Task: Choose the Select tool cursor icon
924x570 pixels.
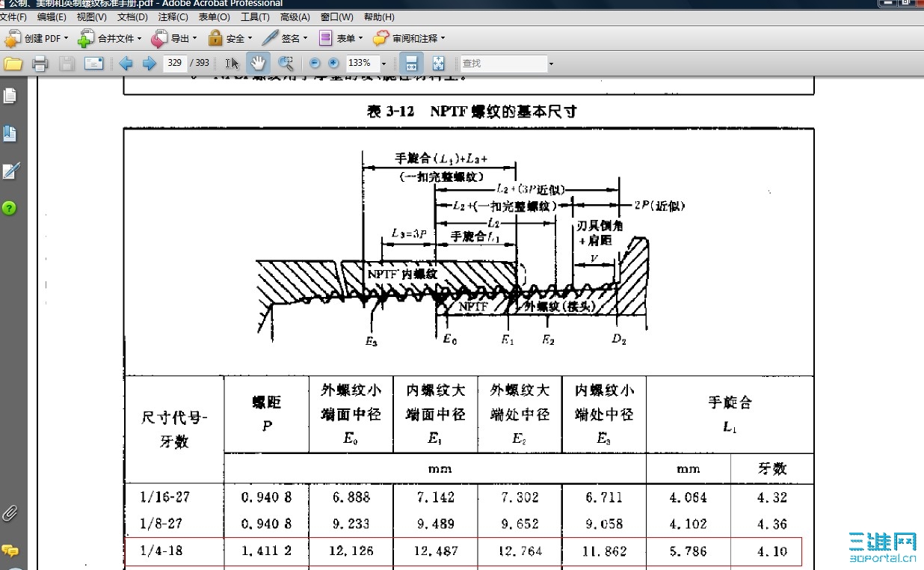Action: coord(232,64)
